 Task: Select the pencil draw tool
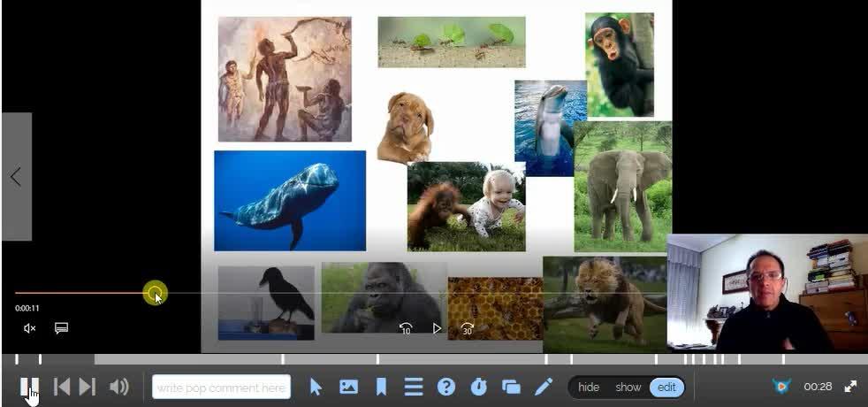point(544,387)
